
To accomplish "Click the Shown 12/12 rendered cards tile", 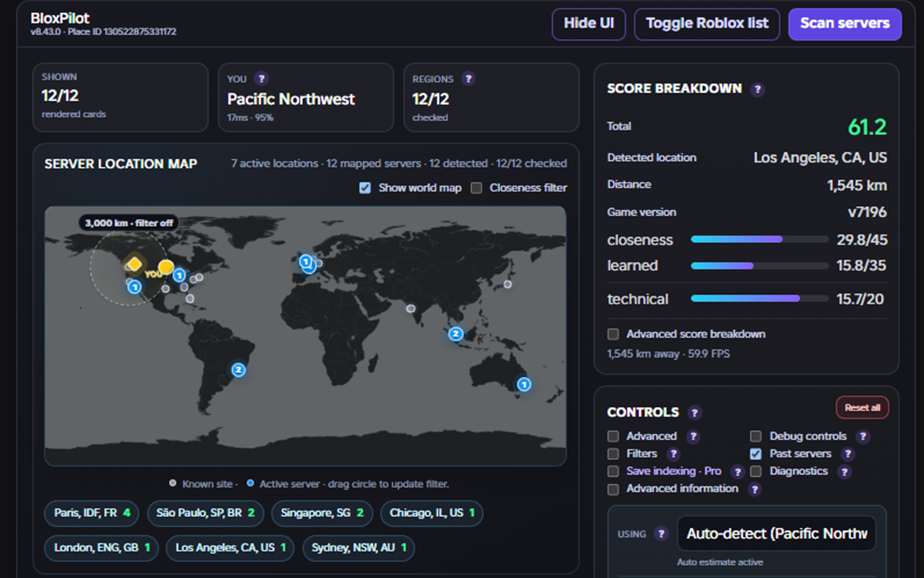I will click(x=121, y=98).
